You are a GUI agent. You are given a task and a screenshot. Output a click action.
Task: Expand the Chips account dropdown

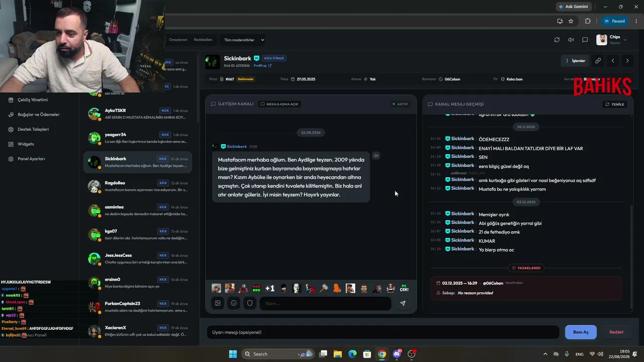coord(612,40)
